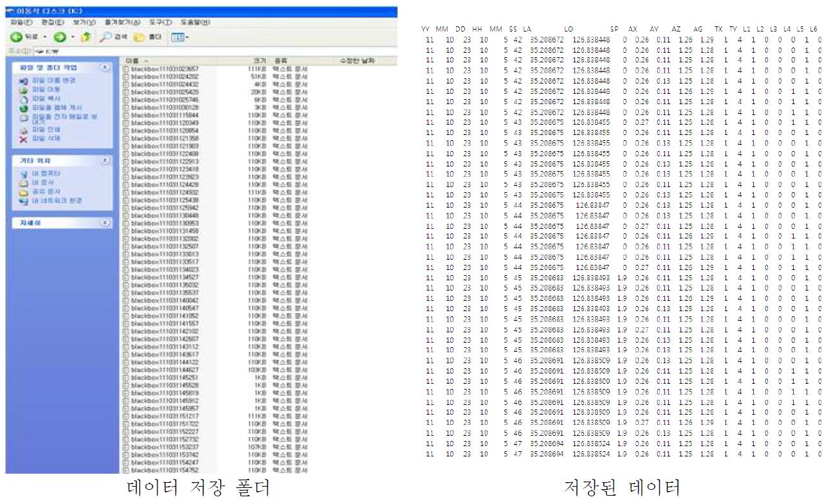Select file blackbox111031120349
831x504 pixels.
(x=163, y=123)
